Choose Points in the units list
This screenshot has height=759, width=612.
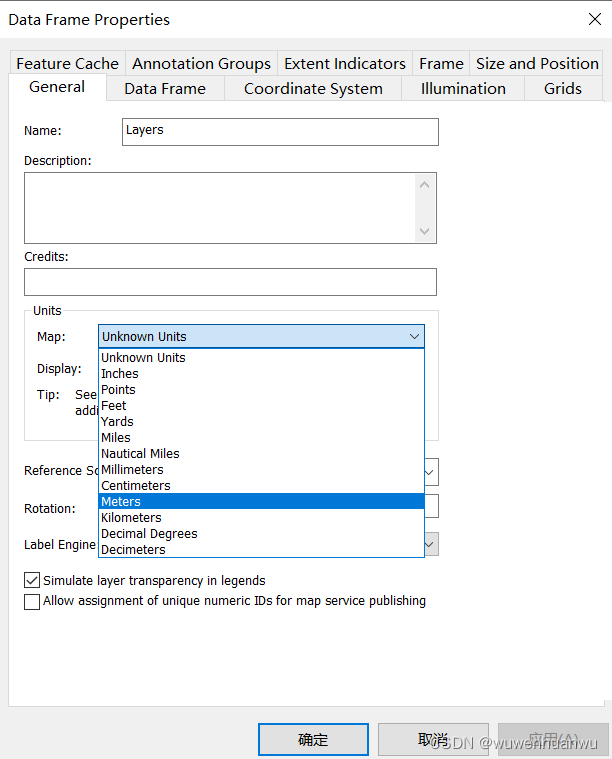tap(261, 390)
